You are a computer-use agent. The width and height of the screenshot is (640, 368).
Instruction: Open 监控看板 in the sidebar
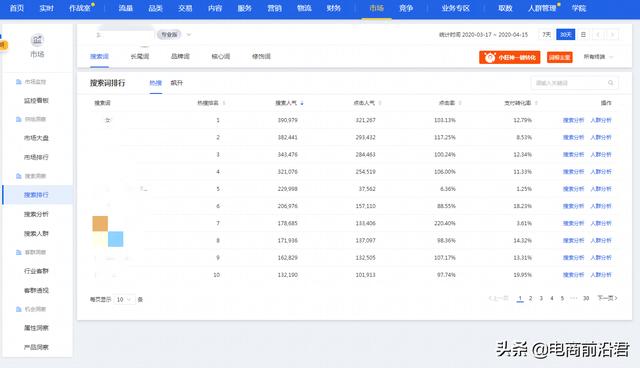pyautogui.click(x=36, y=100)
